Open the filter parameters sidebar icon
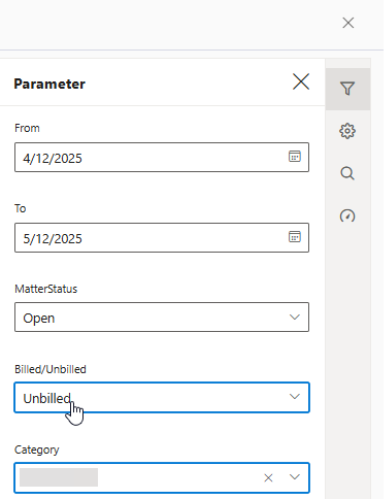This screenshot has width=384, height=499. click(348, 89)
